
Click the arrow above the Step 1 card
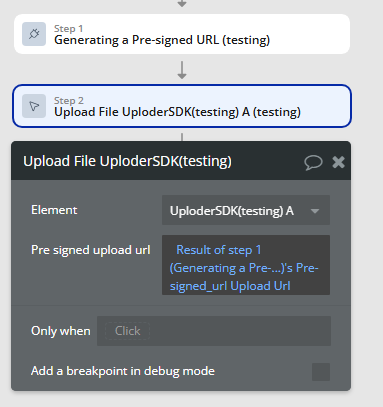(x=182, y=4)
